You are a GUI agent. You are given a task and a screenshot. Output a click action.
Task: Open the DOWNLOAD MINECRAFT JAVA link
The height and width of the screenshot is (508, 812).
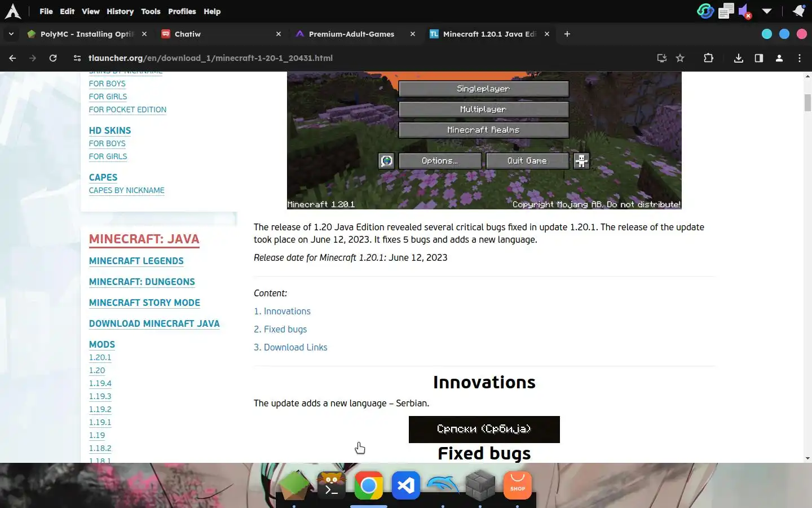coord(155,323)
